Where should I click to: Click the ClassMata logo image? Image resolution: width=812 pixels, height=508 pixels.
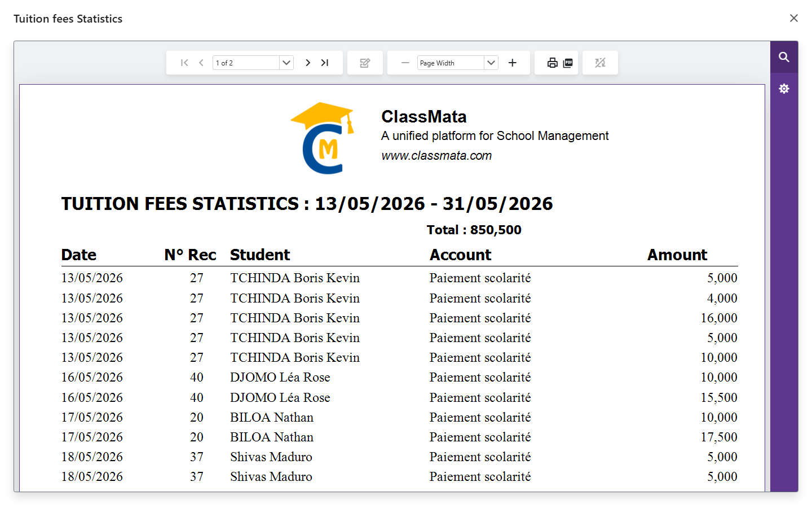coord(323,138)
